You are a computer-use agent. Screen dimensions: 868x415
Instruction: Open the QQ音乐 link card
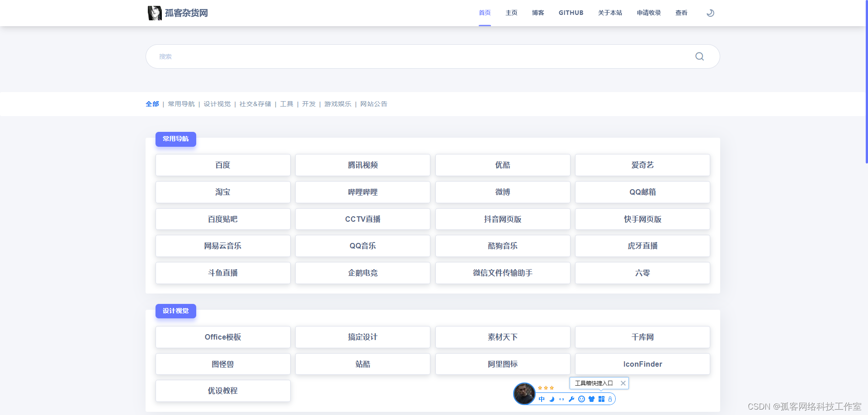pyautogui.click(x=363, y=246)
